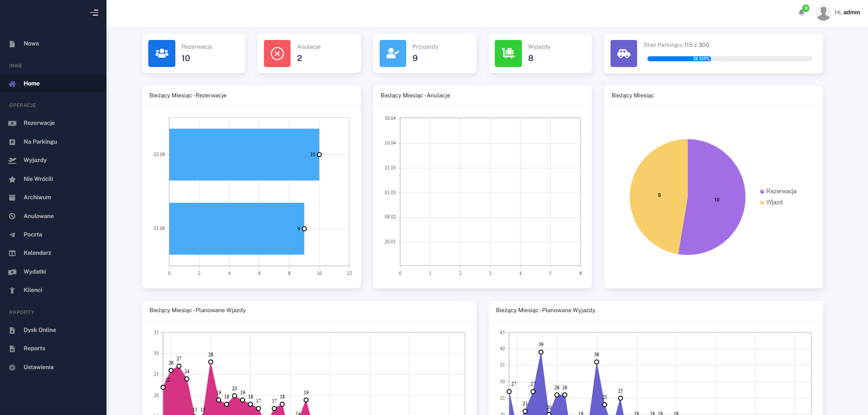Click the Home house icon
This screenshot has width=868, height=415.
(12, 84)
